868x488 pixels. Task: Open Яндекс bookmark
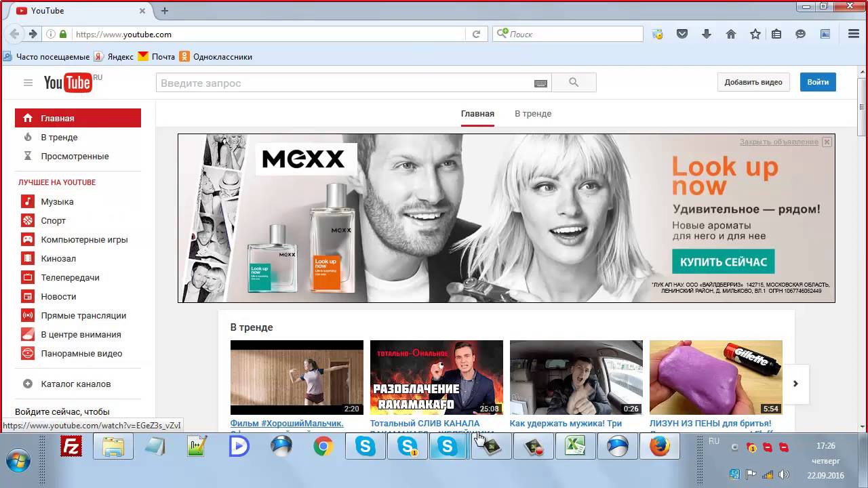[114, 57]
